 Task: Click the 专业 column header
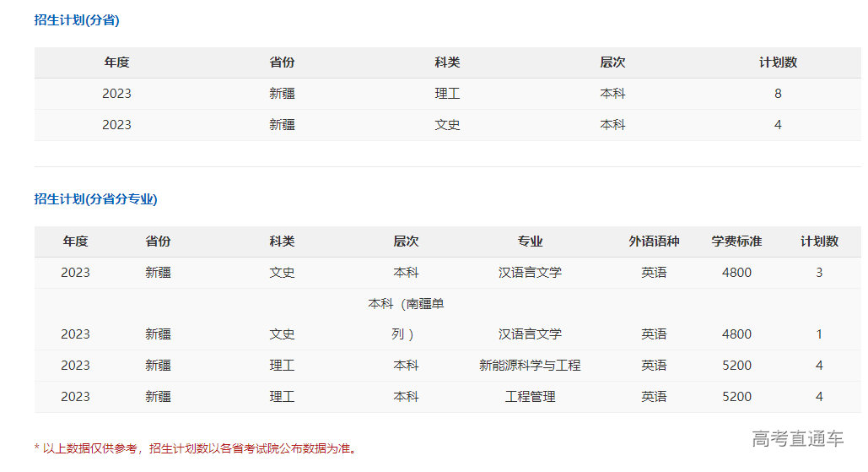530,241
